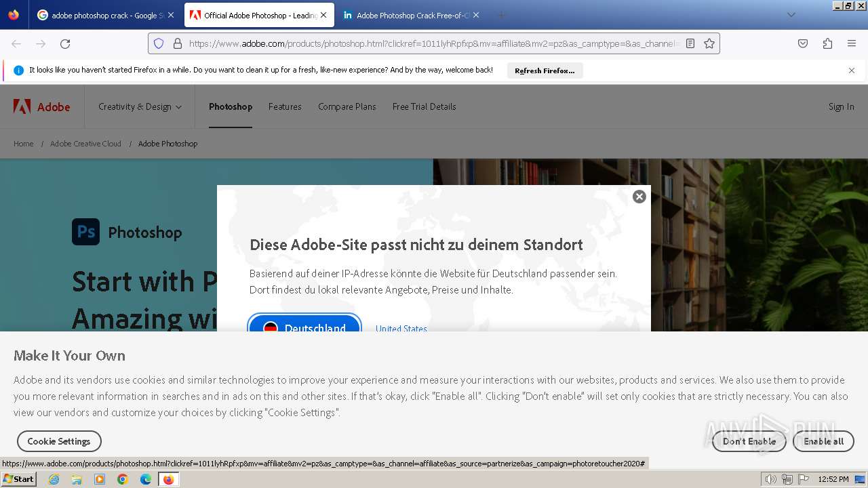This screenshot has width=868, height=488.
Task: Follow the Adobe Creative Cloud breadcrumb
Action: pos(85,144)
